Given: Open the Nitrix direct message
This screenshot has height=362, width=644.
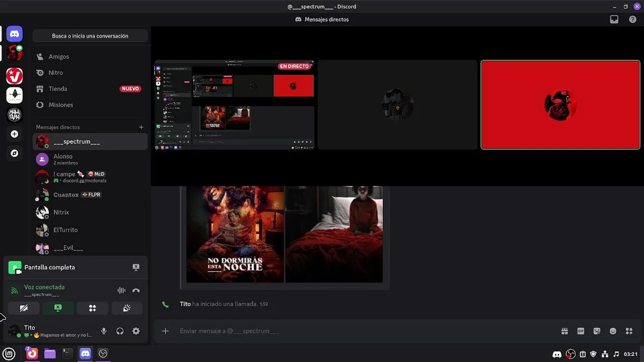Looking at the screenshot, I should 90,212.
